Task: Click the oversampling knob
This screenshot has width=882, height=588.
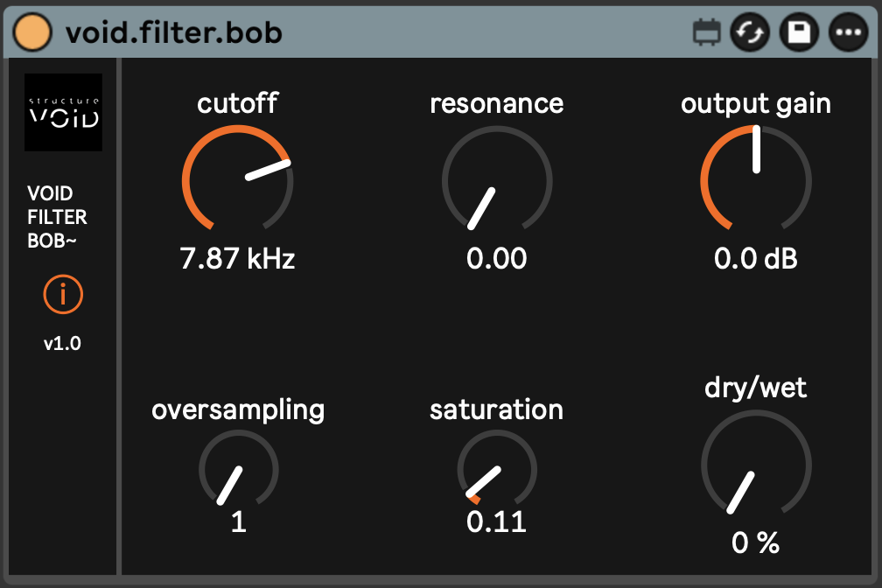Action: 238,469
